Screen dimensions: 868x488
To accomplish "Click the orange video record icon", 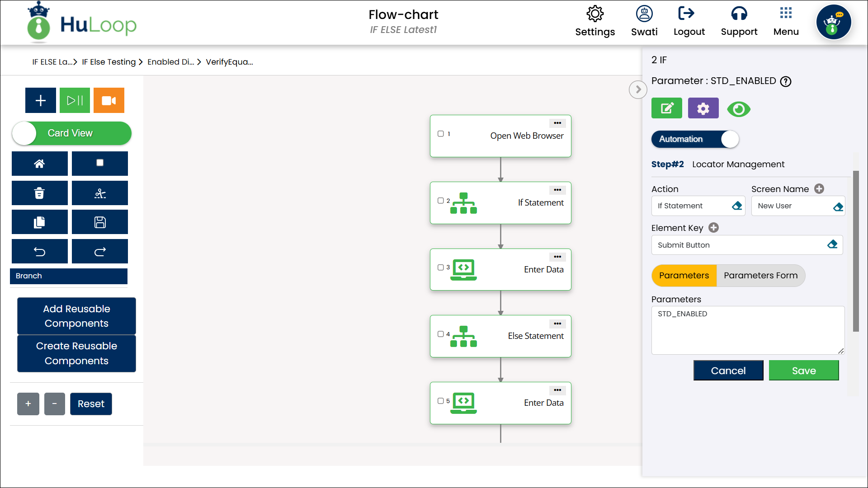I will tap(108, 100).
